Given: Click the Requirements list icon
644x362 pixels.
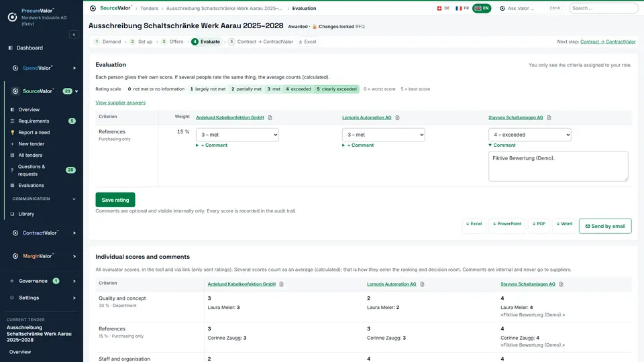Looking at the screenshot, I should point(12,121).
